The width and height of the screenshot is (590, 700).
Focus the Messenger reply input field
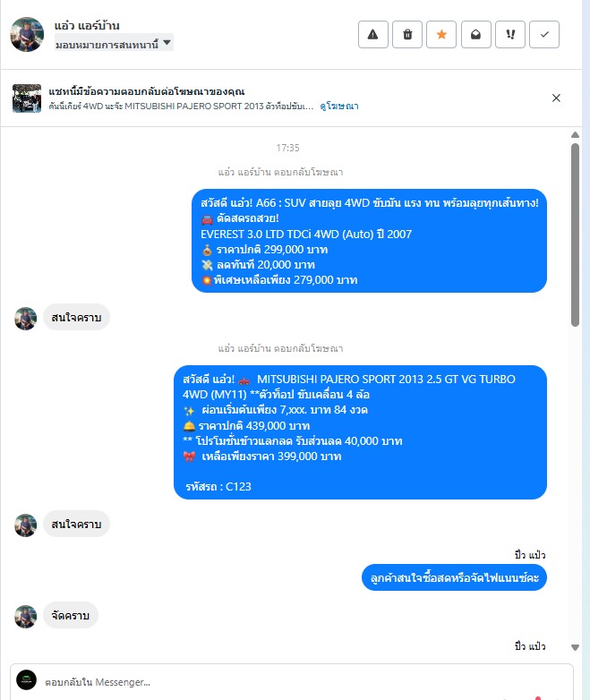(x=304, y=682)
